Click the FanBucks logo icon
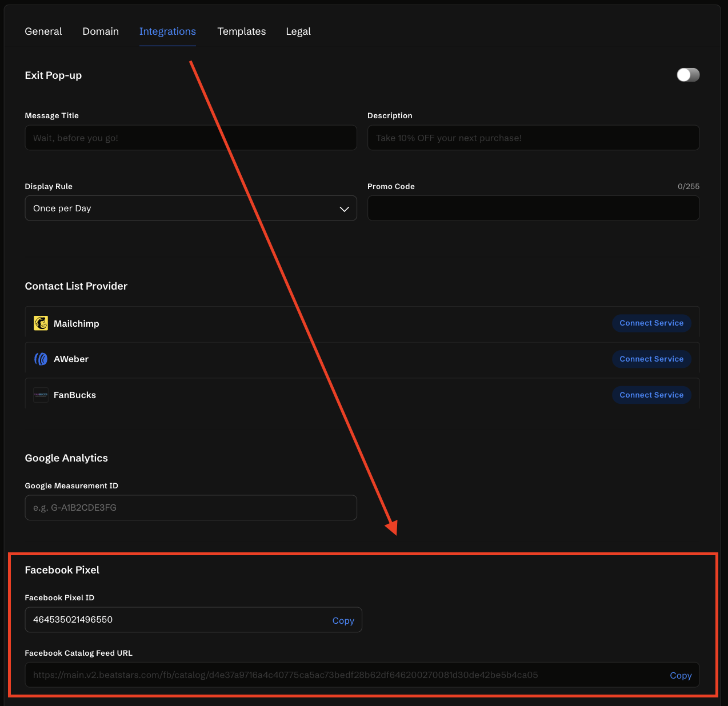This screenshot has width=728, height=706. [41, 395]
